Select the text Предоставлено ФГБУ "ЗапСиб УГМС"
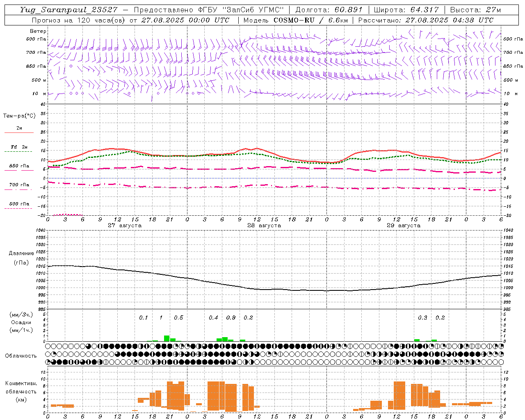This screenshot has width=525, height=420. tap(209, 10)
